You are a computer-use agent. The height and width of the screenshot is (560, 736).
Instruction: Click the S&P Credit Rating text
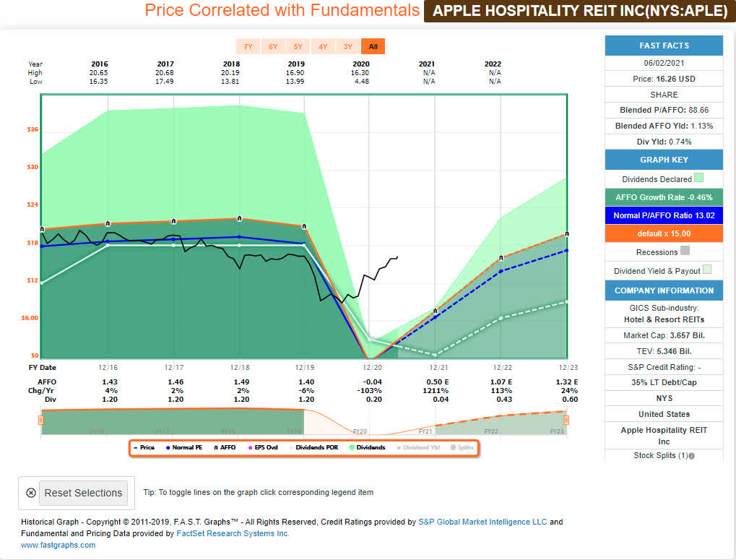[x=664, y=367]
